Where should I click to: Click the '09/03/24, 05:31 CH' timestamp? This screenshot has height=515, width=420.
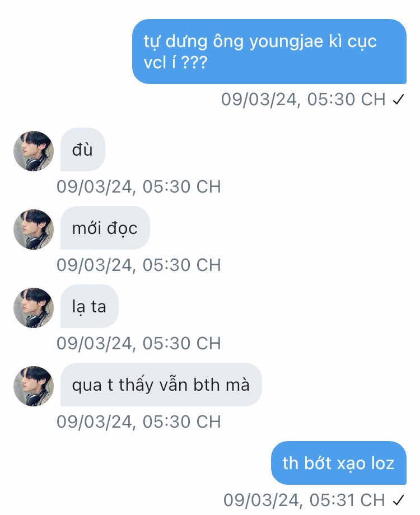[304, 500]
